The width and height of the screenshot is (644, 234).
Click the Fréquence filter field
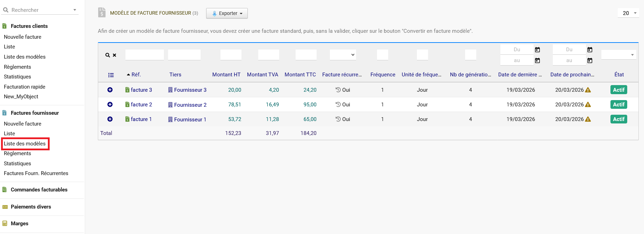(x=383, y=55)
